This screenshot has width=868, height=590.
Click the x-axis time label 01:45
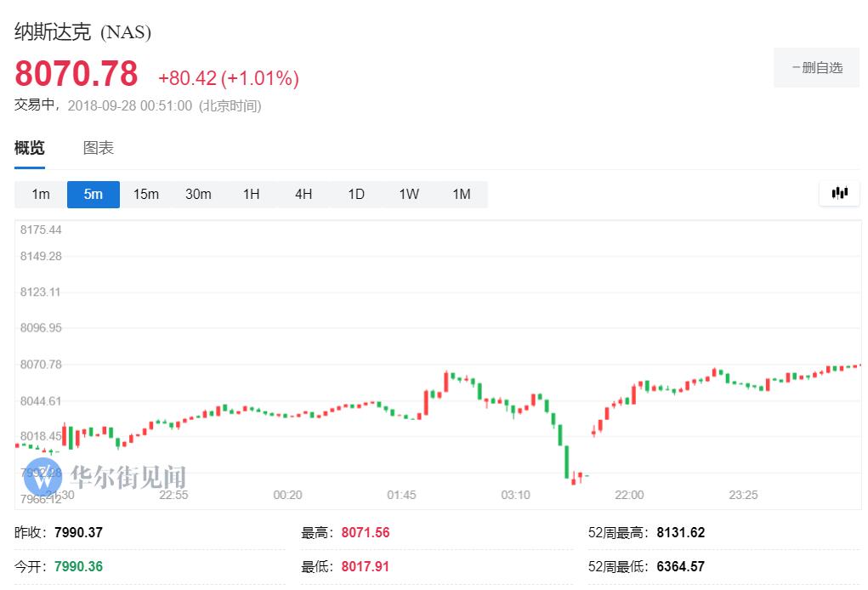pos(401,495)
